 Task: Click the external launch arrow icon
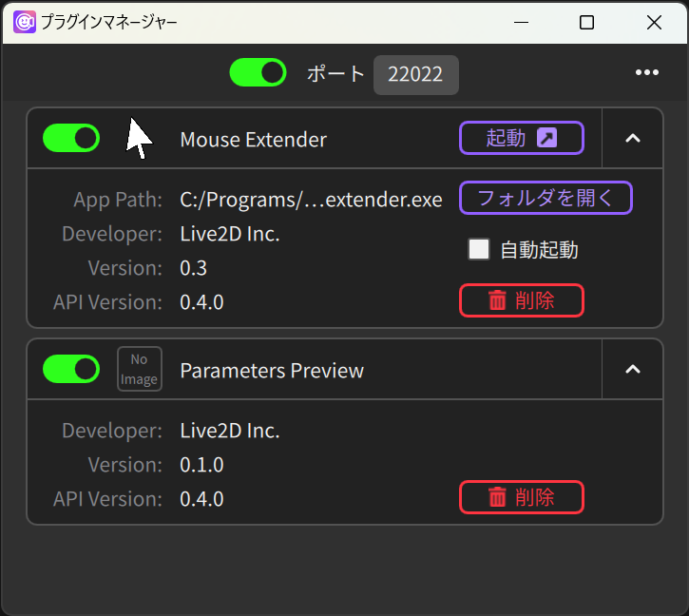[547, 138]
